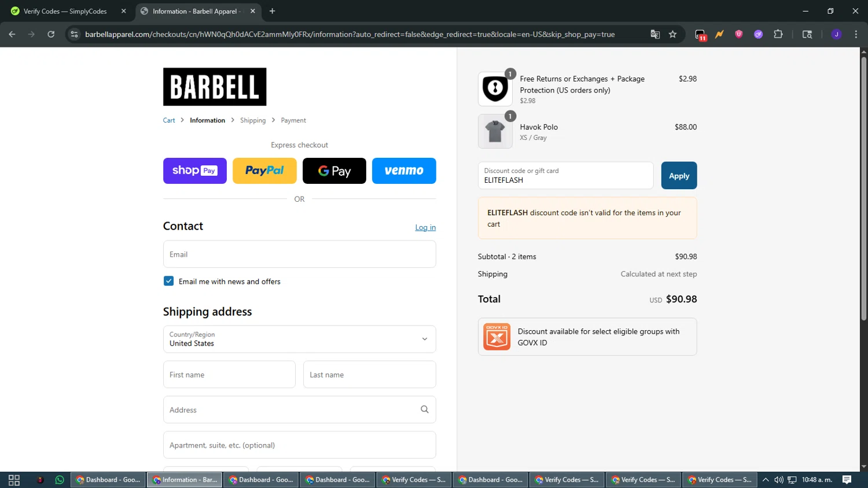Image resolution: width=868 pixels, height=488 pixels.
Task: Open the red shield extension icon
Action: coord(739,34)
